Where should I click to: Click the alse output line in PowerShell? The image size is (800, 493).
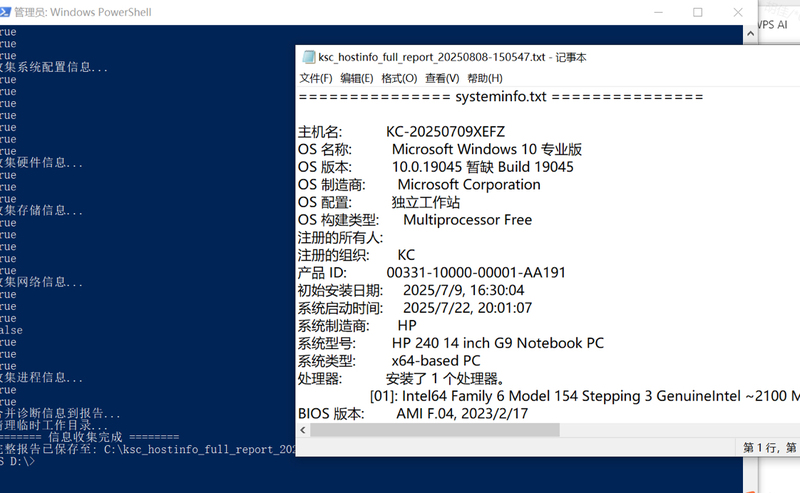tap(11, 330)
